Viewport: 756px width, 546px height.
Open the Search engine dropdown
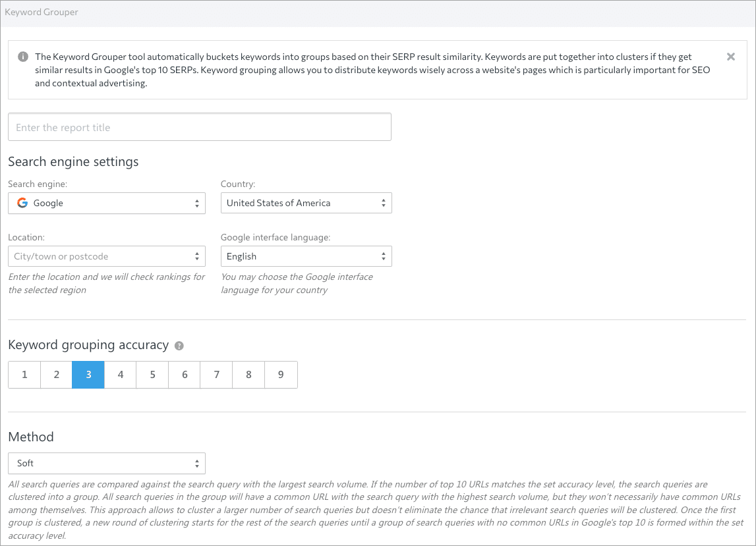pyautogui.click(x=107, y=203)
